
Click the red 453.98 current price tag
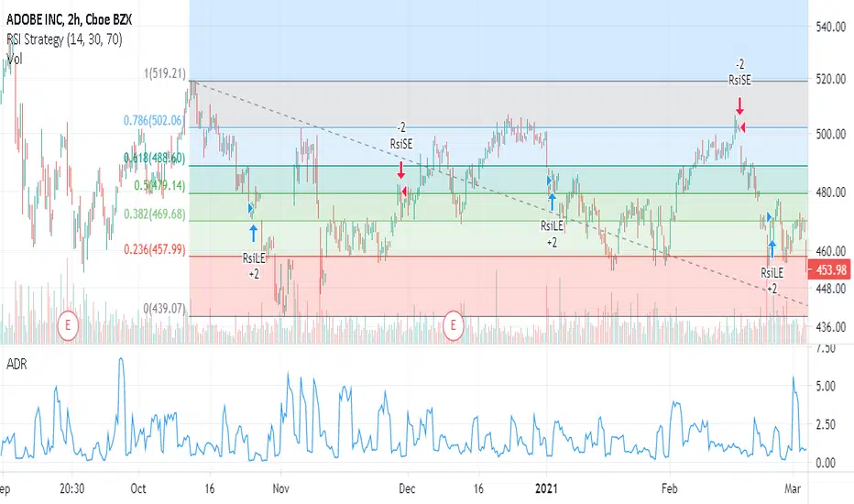[830, 269]
